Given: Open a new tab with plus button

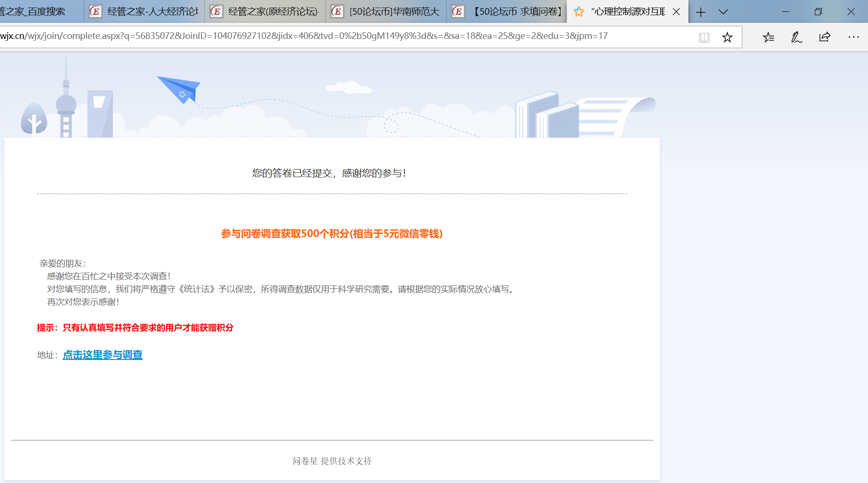Looking at the screenshot, I should coord(701,12).
